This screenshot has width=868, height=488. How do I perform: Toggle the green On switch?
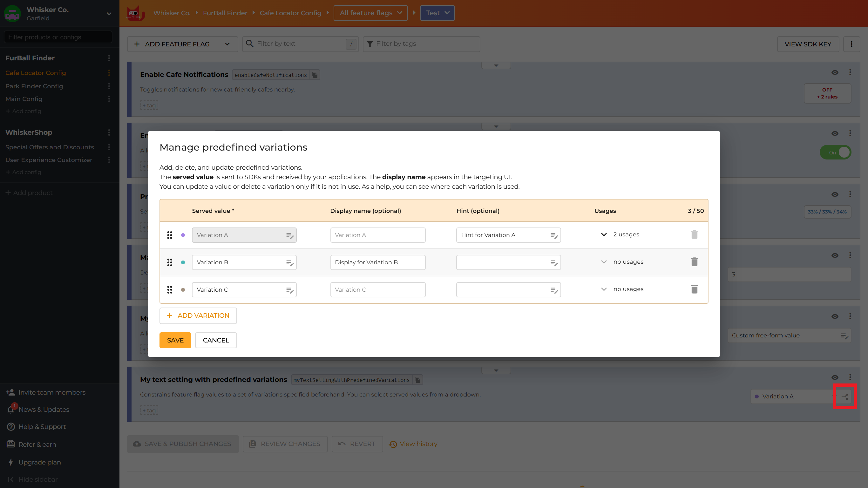coord(835,152)
